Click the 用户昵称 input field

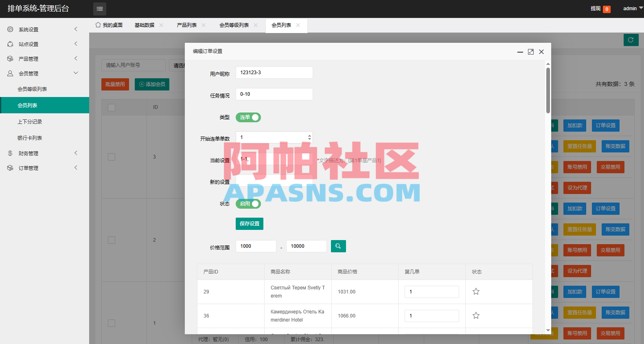274,73
